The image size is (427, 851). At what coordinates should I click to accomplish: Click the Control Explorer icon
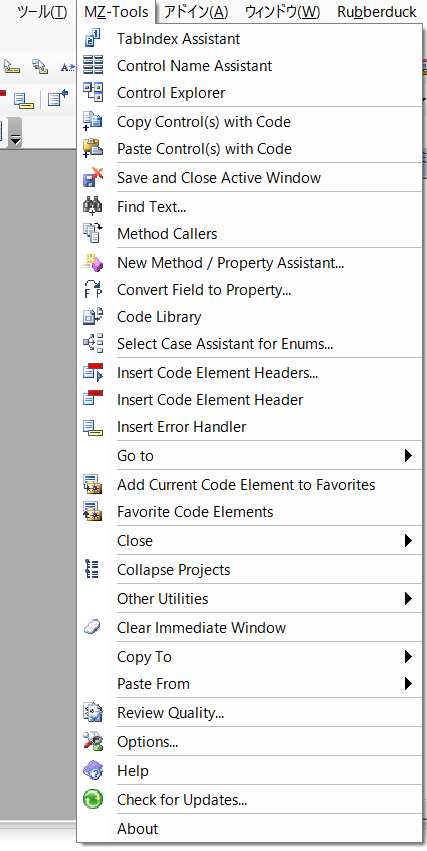click(93, 92)
